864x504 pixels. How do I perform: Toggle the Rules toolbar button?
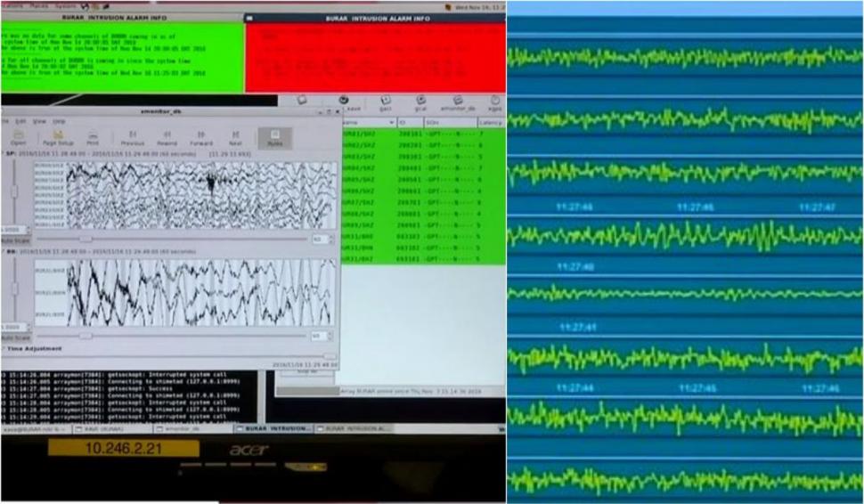point(274,137)
